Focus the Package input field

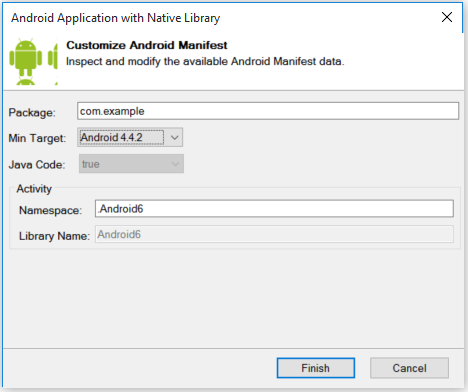268,111
